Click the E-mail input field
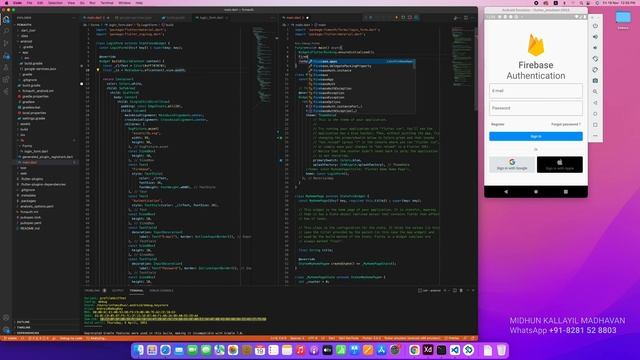Screen dimensions: 640x360 click(536, 91)
